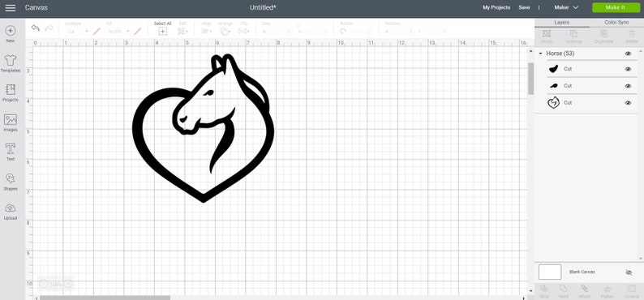The height and width of the screenshot is (300, 644).
Task: Click the Slice tool icon
Action: 544,289
